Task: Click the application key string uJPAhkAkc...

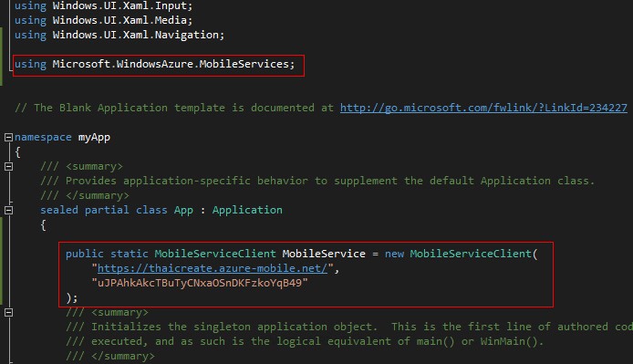Action: [200, 283]
